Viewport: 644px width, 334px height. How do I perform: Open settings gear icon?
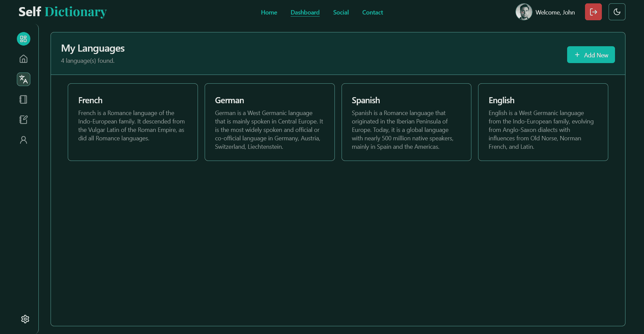pyautogui.click(x=25, y=319)
